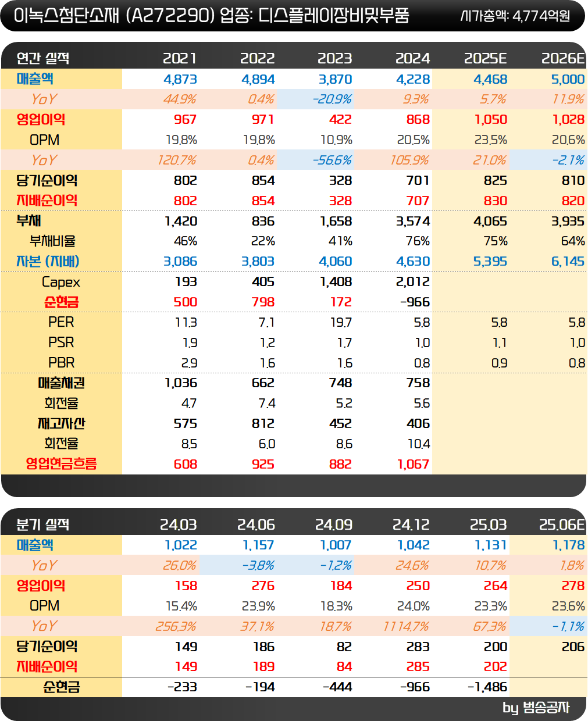The width and height of the screenshot is (588, 721).
Task: Click the sales YoY cell '44.9%'
Action: (x=179, y=99)
